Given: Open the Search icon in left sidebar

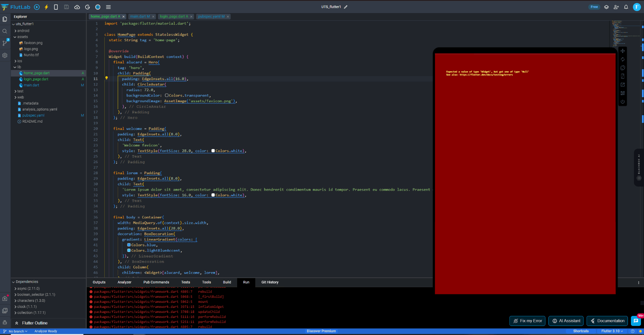Looking at the screenshot, I should [5, 31].
